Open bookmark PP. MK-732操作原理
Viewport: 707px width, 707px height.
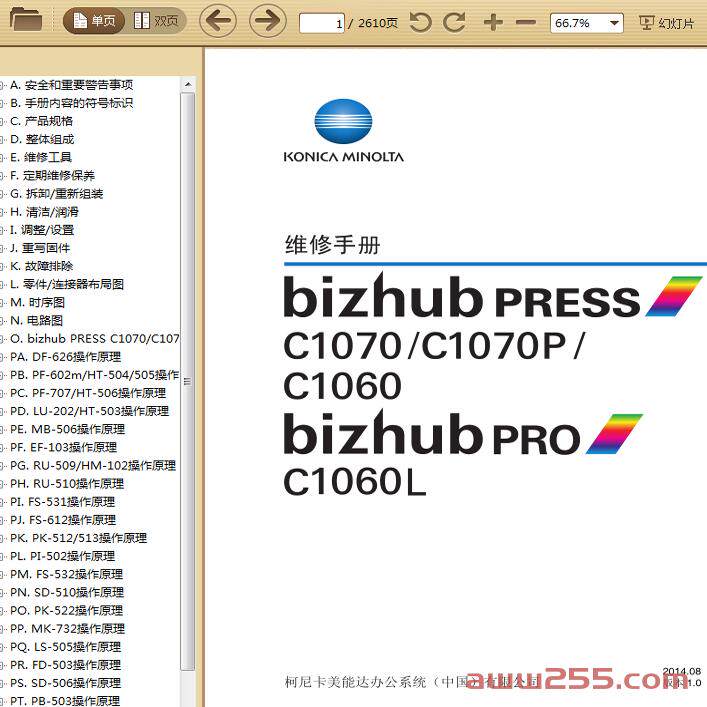tap(67, 629)
